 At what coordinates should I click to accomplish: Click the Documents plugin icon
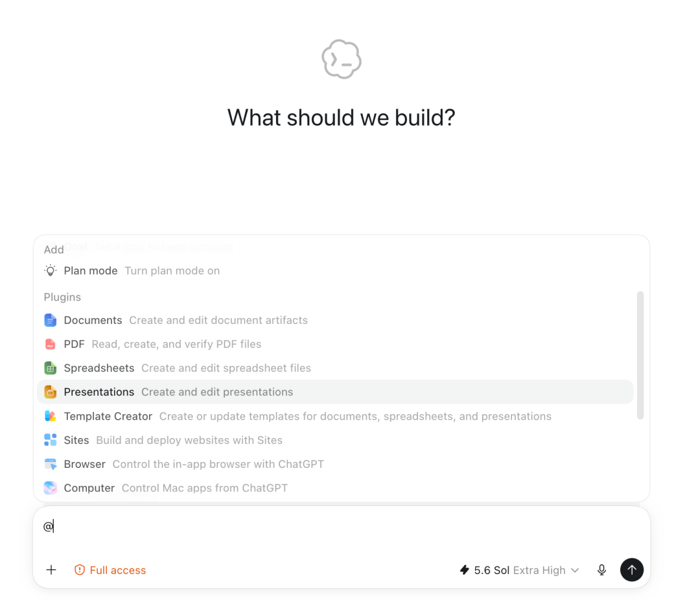coord(51,320)
